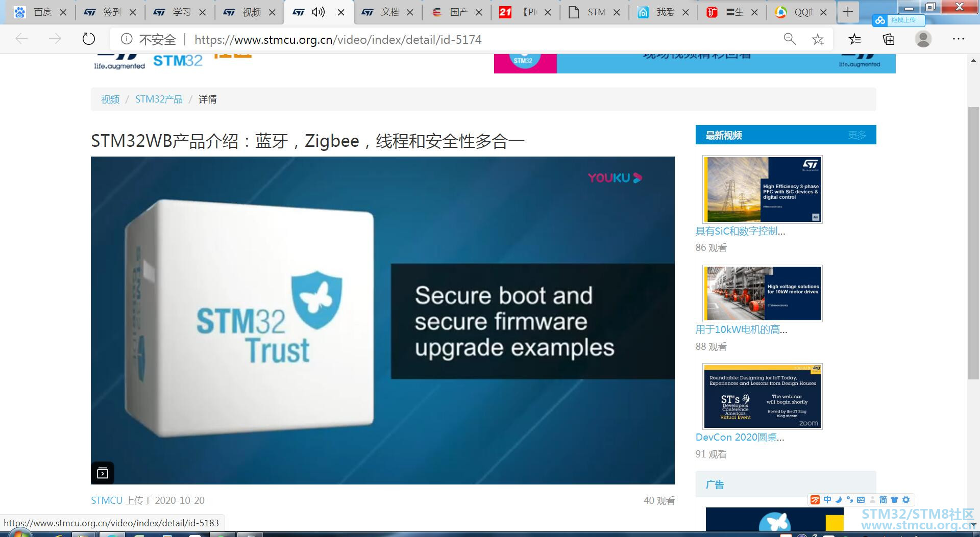Open the IME skin shirt icon
The image size is (980, 537).
pyautogui.click(x=894, y=500)
